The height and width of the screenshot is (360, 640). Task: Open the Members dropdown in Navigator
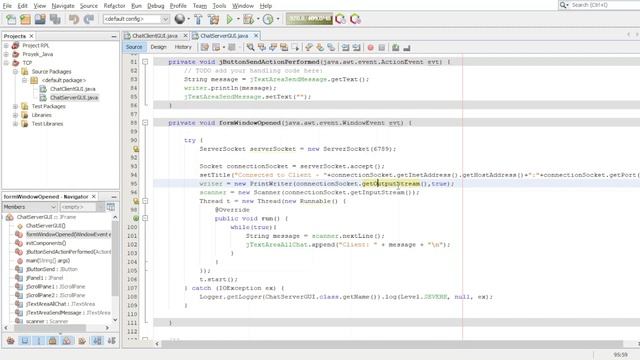pyautogui.click(x=29, y=207)
